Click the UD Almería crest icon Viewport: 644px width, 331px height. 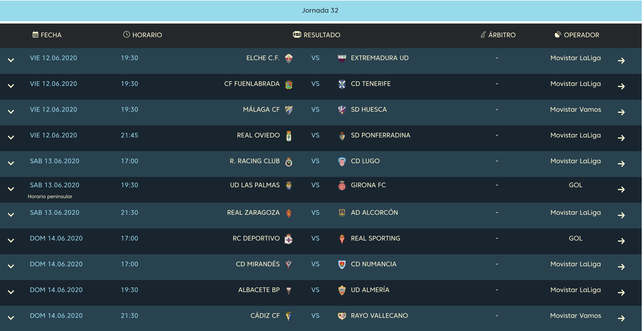[342, 290]
